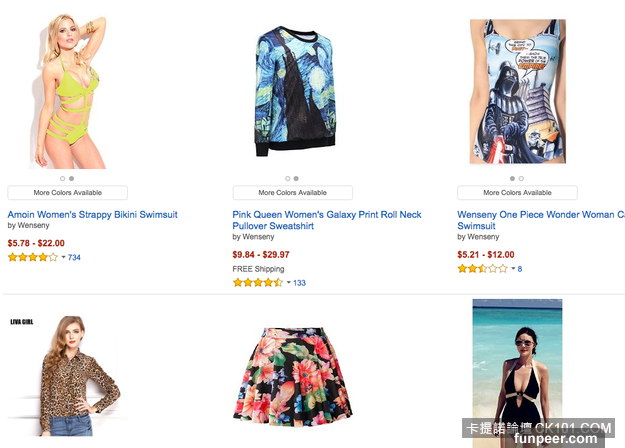Select the first carousel dot under yellow bikini

62,179
